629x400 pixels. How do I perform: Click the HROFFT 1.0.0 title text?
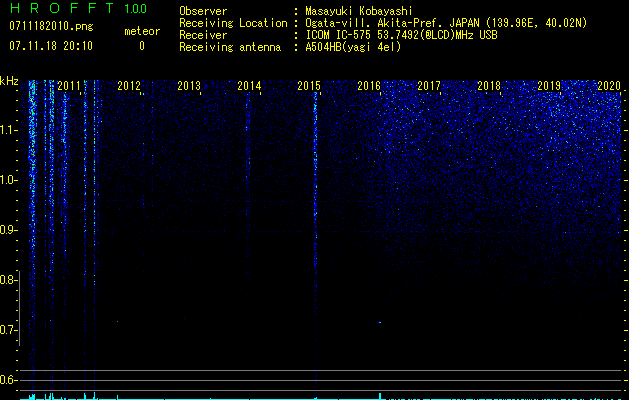(78, 8)
